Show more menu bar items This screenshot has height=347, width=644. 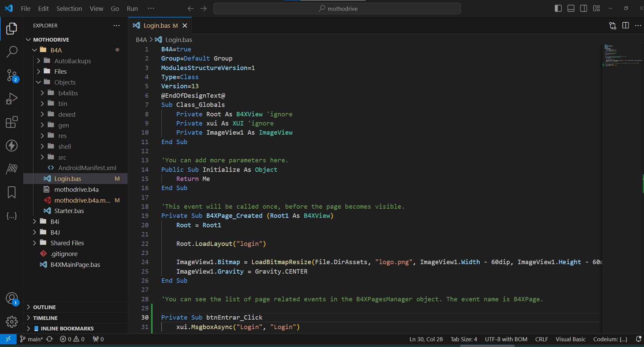click(151, 8)
